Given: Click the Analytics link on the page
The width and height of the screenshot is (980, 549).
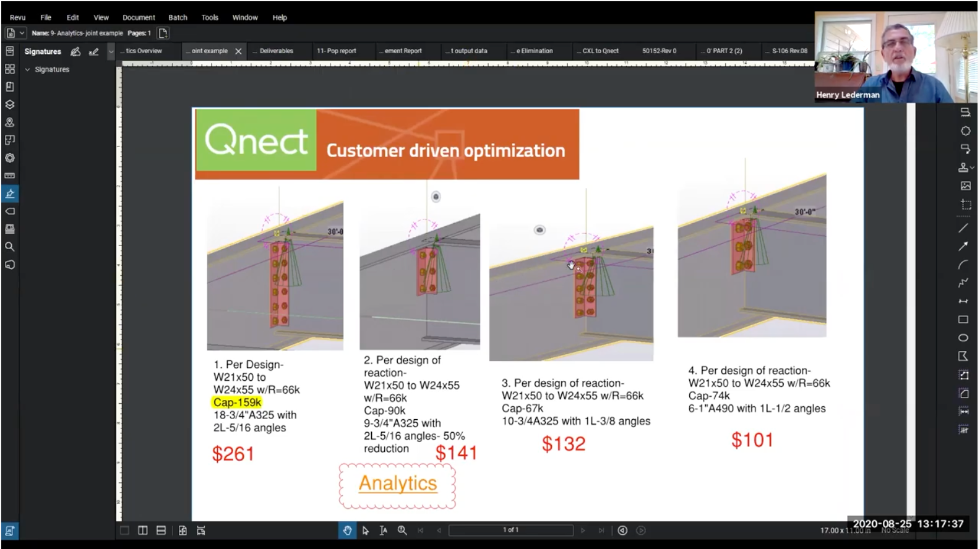Looking at the screenshot, I should coord(398,483).
